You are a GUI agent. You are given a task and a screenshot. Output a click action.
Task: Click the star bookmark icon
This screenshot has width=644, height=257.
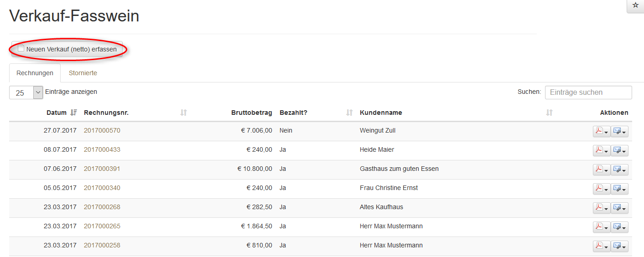[635, 5]
